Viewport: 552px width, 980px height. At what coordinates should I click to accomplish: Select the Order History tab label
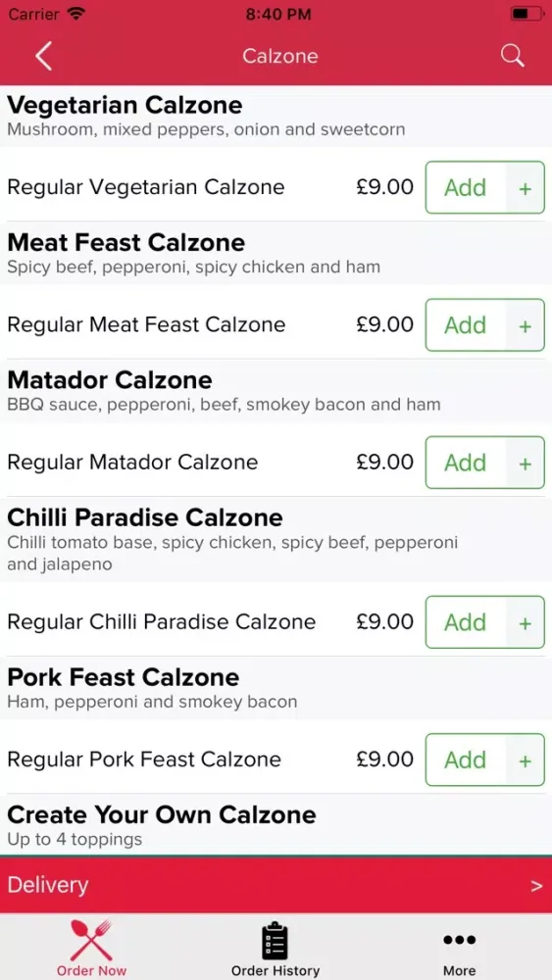(276, 970)
